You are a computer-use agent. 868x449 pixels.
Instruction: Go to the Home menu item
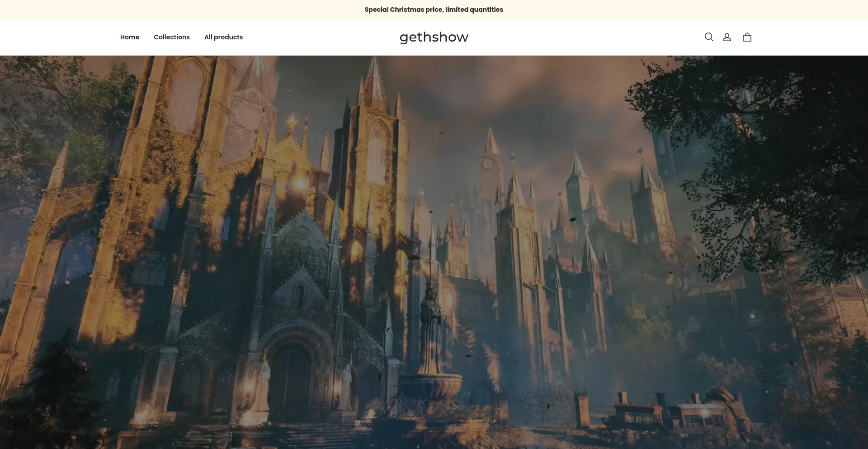point(130,37)
